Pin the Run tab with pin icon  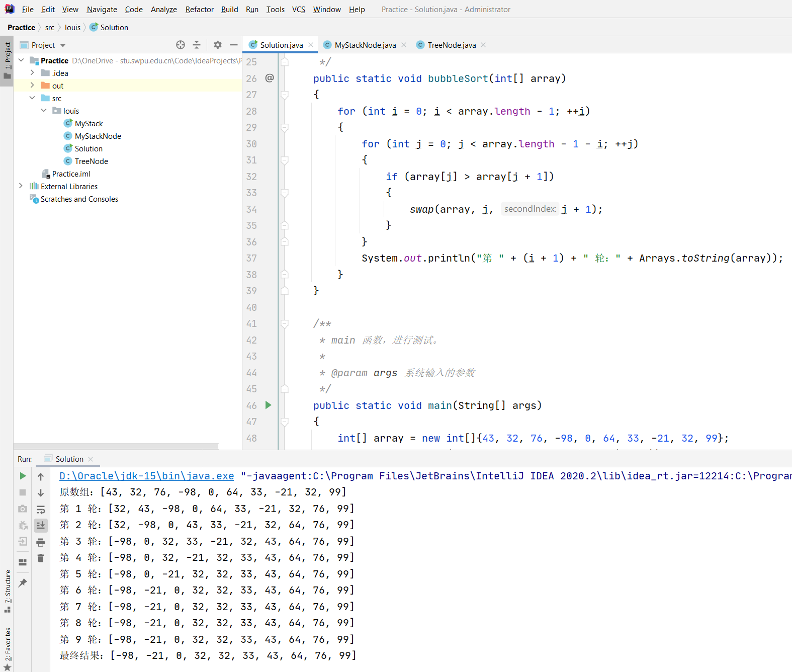(x=23, y=583)
